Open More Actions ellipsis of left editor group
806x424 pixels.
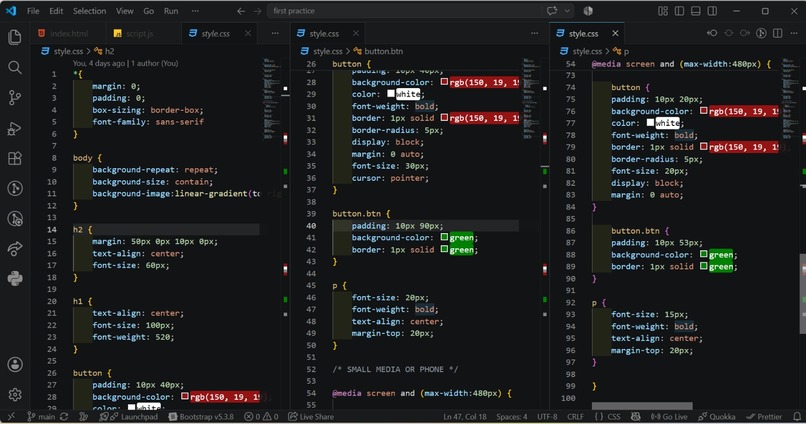pyautogui.click(x=275, y=33)
